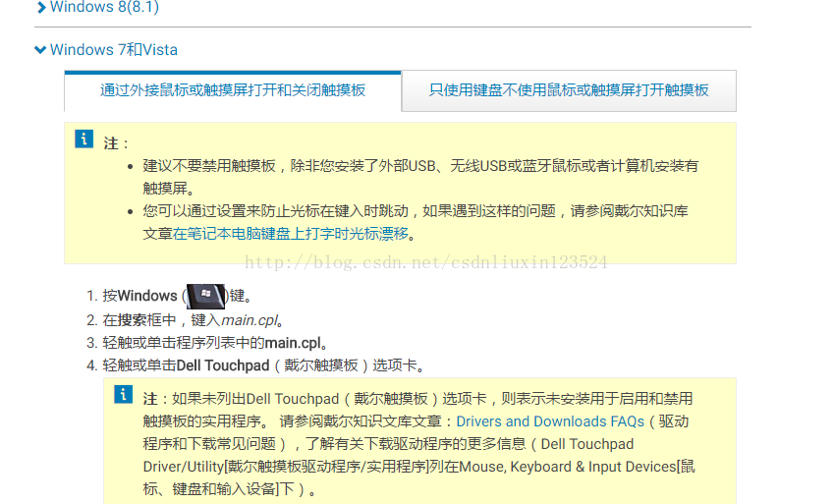The width and height of the screenshot is (833, 504).
Task: Click the bullet text starting 您可以通过设置来防止光标
Action: tap(416, 222)
